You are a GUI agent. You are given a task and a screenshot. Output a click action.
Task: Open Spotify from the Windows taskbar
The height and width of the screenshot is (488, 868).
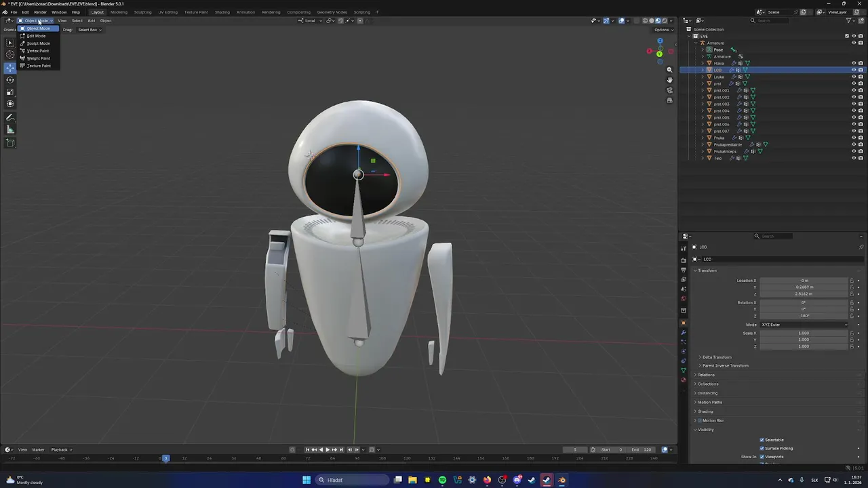pyautogui.click(x=442, y=480)
